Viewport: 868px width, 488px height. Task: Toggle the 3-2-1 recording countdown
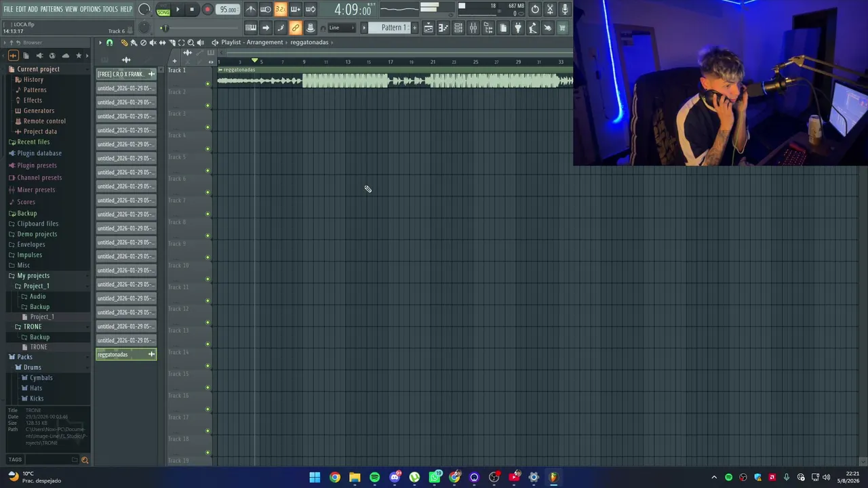(x=281, y=9)
